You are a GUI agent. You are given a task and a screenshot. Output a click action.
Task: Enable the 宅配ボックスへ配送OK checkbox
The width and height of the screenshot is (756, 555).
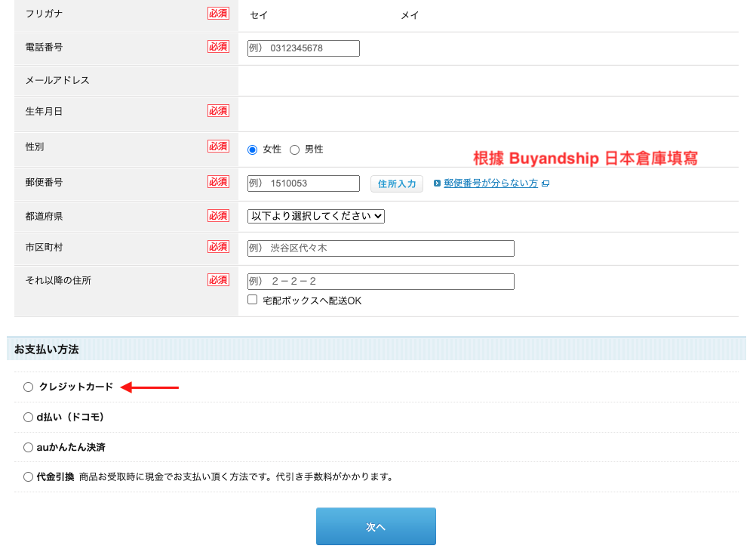[253, 300]
